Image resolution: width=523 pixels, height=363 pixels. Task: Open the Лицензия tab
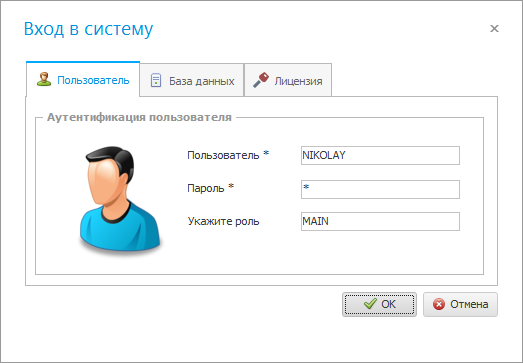click(x=288, y=80)
